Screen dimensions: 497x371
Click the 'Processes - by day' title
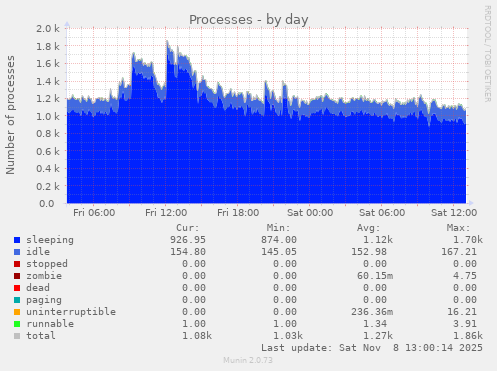click(x=249, y=20)
